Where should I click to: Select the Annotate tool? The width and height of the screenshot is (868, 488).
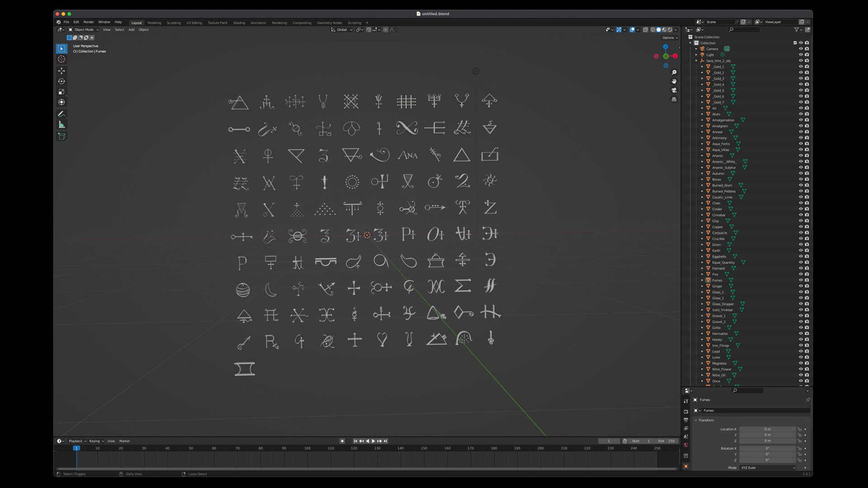(61, 114)
